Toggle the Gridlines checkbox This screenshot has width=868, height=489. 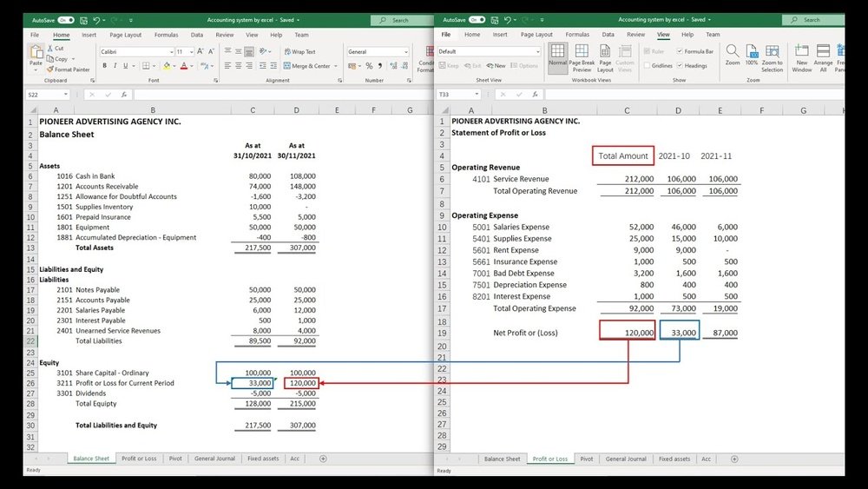[x=648, y=65]
